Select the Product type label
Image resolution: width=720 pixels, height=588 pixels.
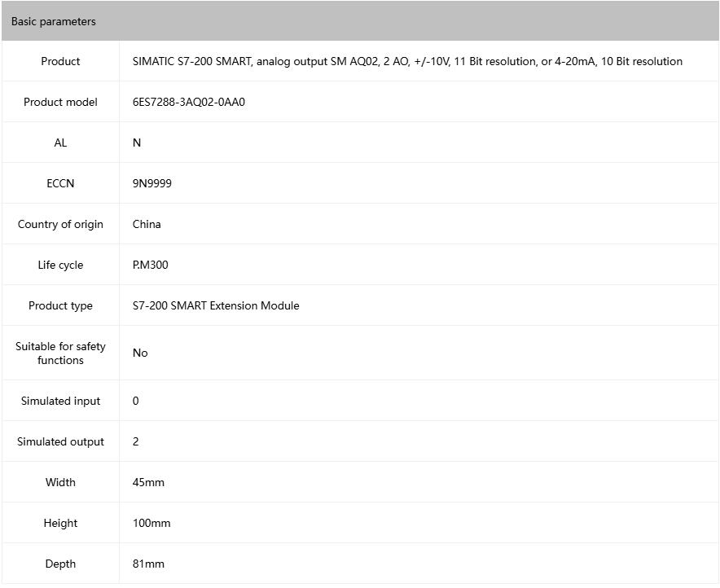click(x=60, y=305)
